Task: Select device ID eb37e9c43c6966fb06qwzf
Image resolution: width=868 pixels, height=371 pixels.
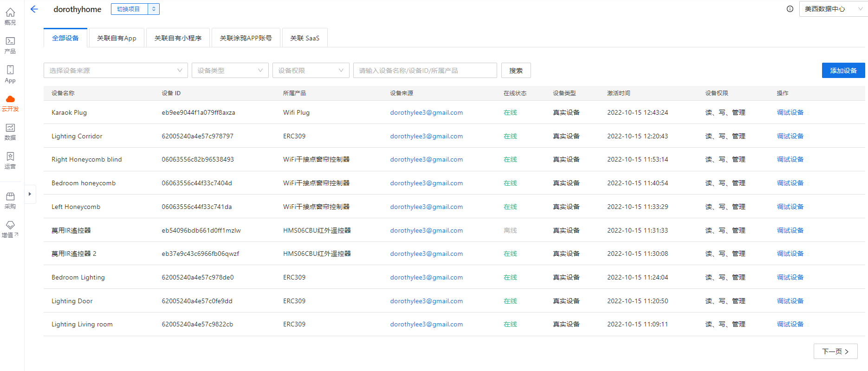Action: tap(201, 254)
